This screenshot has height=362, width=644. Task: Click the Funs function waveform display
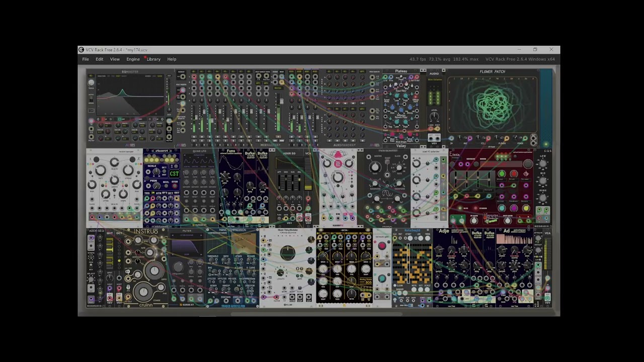coord(231,162)
